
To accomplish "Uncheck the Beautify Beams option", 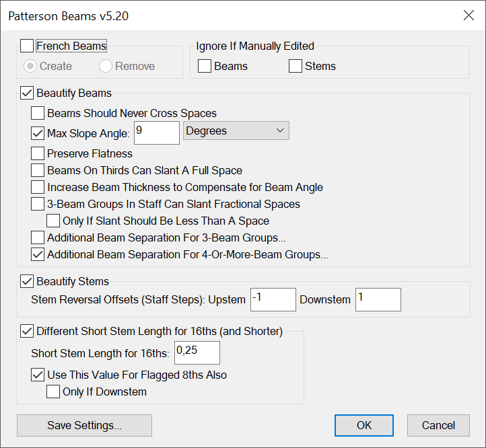I will [27, 93].
